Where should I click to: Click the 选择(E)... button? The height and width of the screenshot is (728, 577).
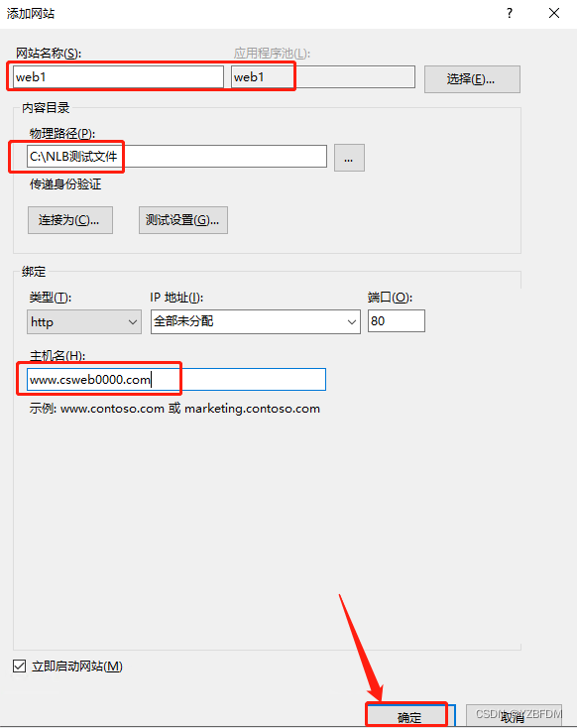(x=472, y=79)
